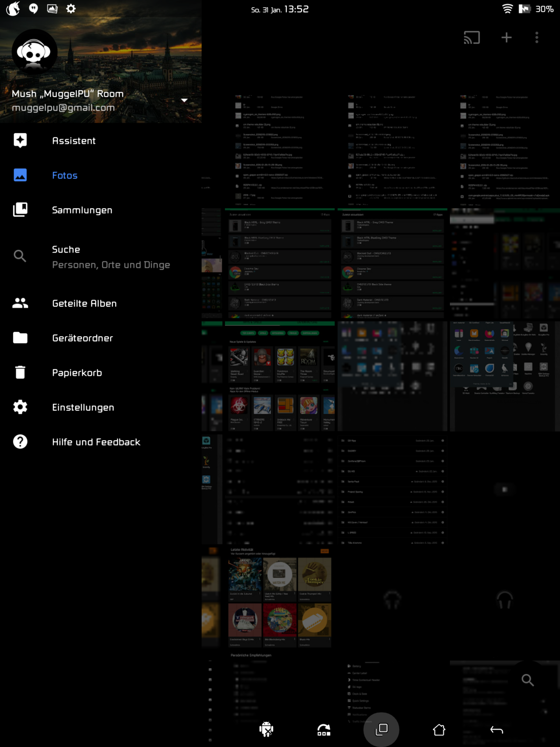This screenshot has width=560, height=747.
Task: Open the Geräteordner folder icon
Action: 20,338
